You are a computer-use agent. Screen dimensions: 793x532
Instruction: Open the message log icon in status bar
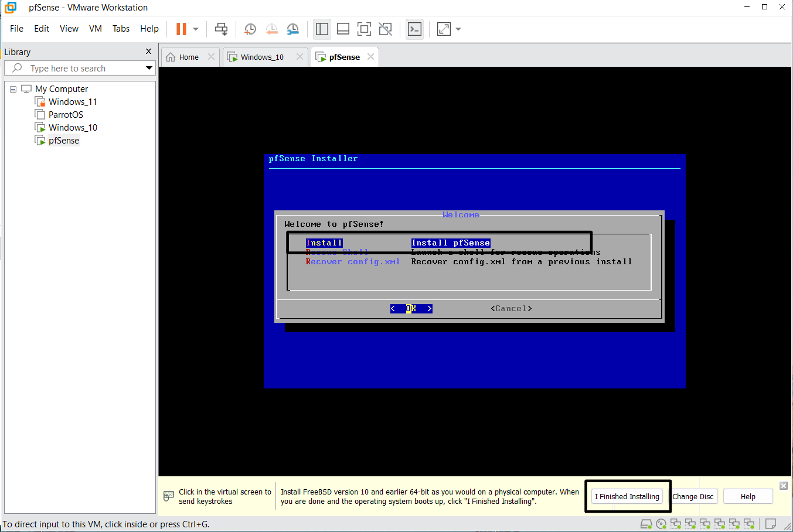click(x=771, y=524)
